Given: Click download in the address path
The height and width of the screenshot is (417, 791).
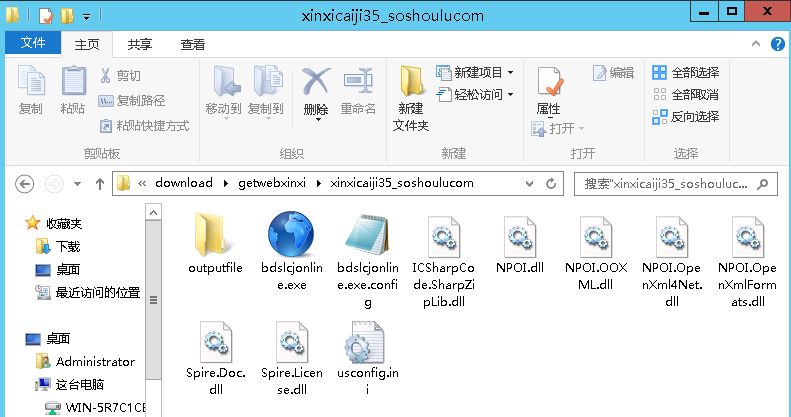Looking at the screenshot, I should [x=184, y=183].
